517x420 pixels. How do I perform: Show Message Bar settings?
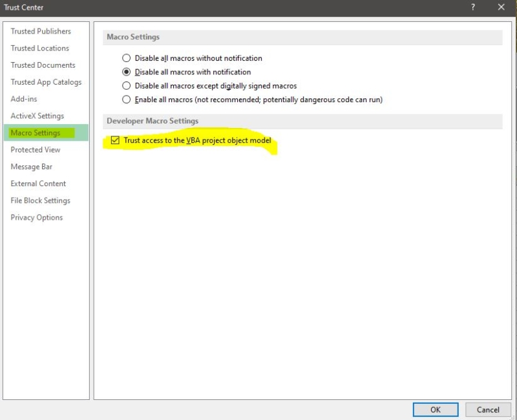(x=32, y=166)
